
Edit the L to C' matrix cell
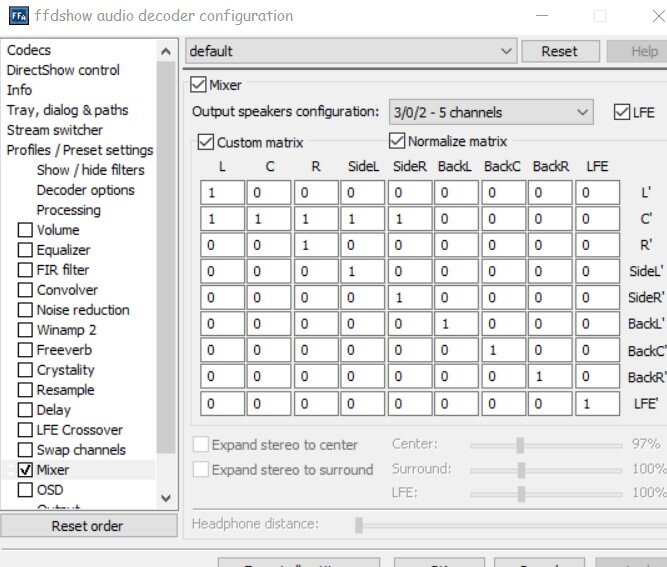[x=222, y=219]
